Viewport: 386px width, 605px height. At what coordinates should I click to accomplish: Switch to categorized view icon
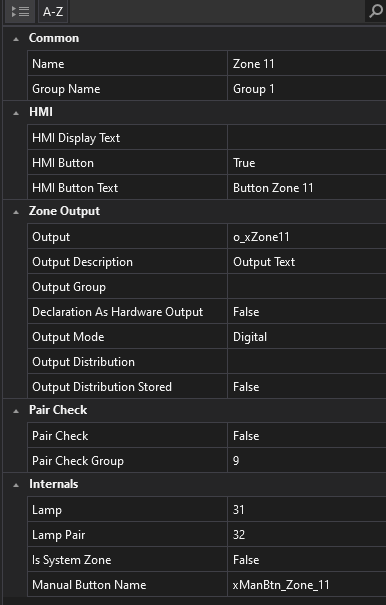coord(20,12)
